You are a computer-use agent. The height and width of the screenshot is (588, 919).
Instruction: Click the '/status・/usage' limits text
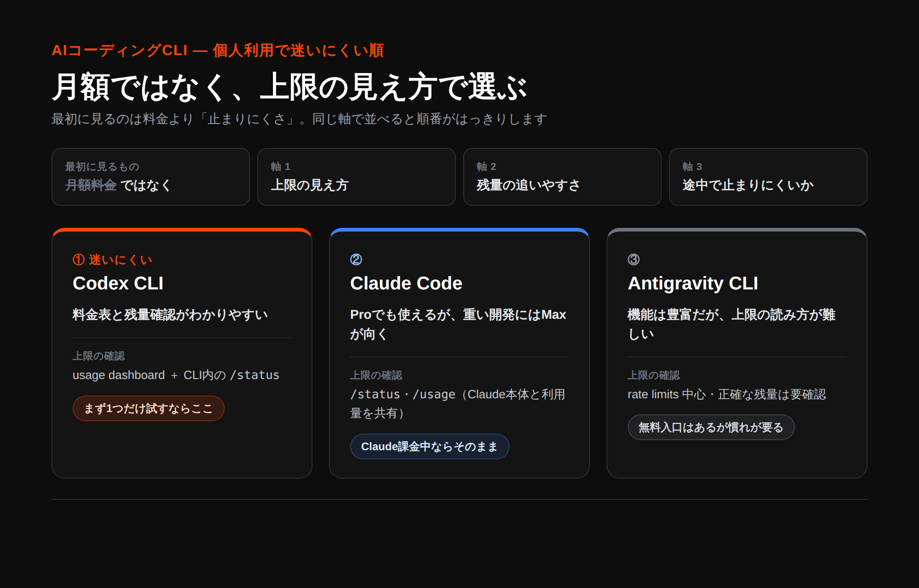pos(458,404)
